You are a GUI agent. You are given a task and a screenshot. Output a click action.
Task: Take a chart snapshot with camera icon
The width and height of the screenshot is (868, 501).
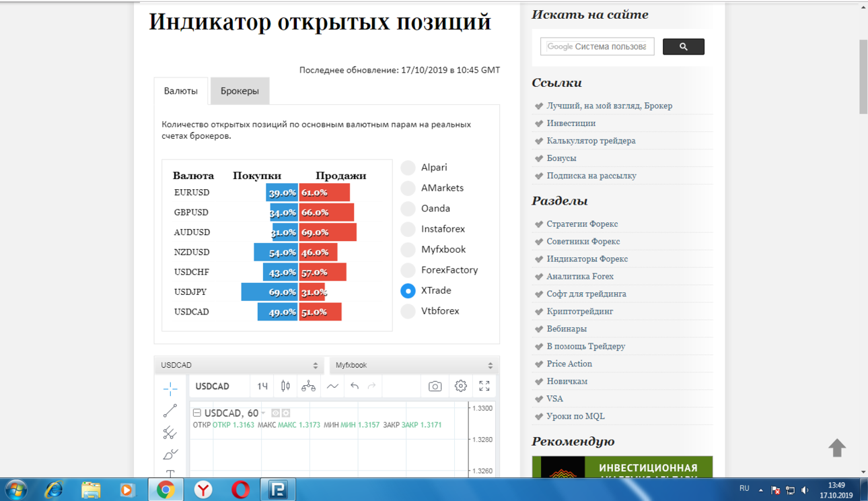[x=435, y=386]
